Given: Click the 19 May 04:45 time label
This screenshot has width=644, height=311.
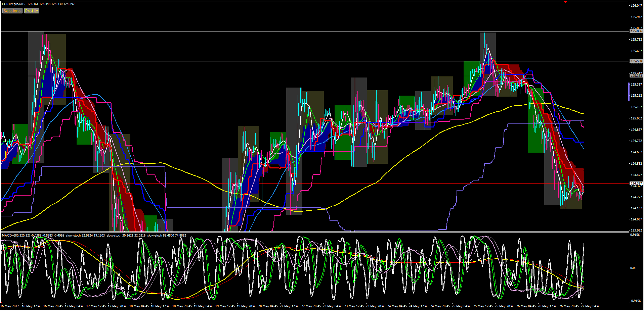Looking at the screenshot, I should [x=204, y=306].
